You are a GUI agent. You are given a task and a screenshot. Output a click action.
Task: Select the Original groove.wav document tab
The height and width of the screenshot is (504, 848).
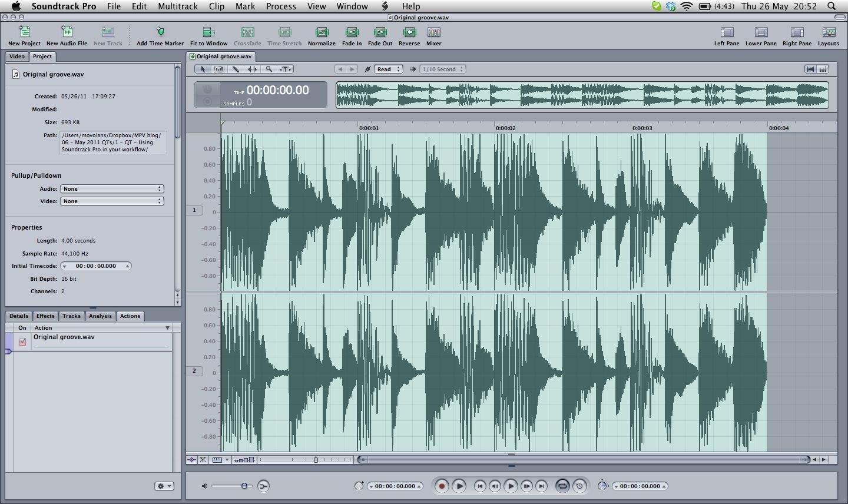[221, 57]
